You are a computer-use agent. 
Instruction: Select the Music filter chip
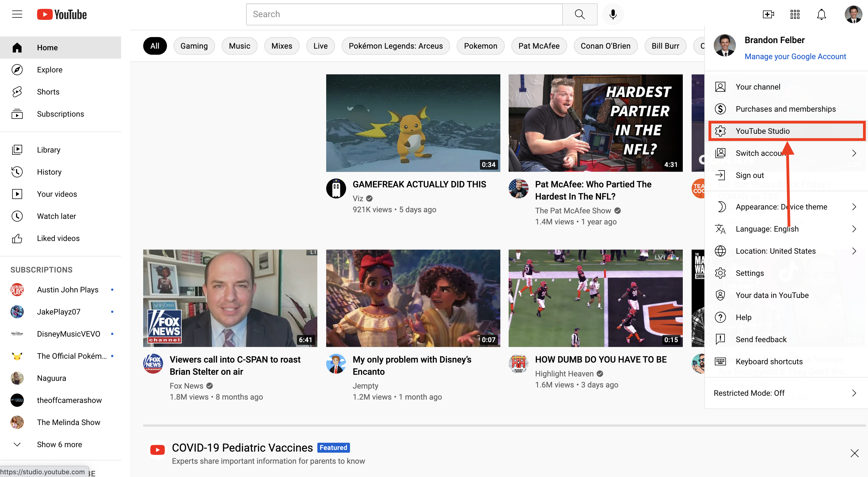(x=240, y=46)
